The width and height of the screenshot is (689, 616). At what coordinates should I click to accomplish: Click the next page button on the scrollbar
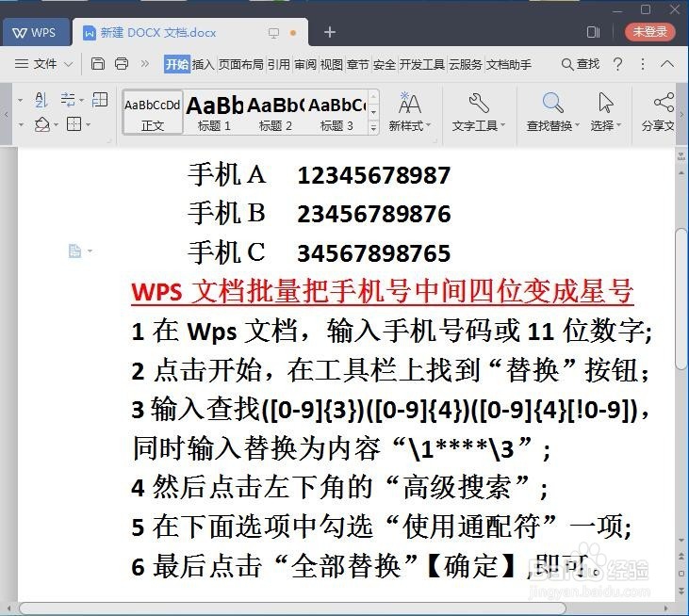click(x=681, y=590)
